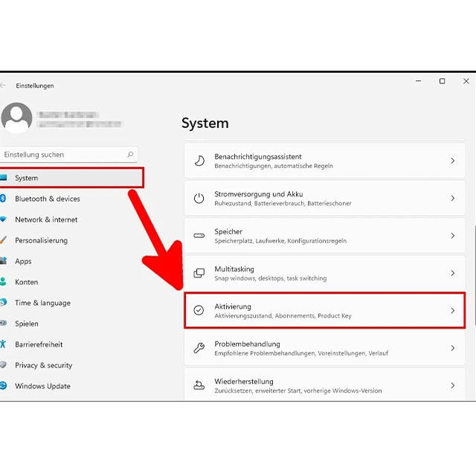Click the back arrow next to Einstellungen
This screenshot has width=476, height=476.
[x=2, y=86]
